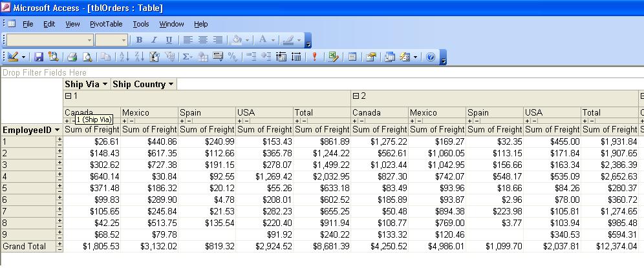The image size is (644, 268).
Task: Open Microsoft Access Help question icon
Action: [x=431, y=57]
